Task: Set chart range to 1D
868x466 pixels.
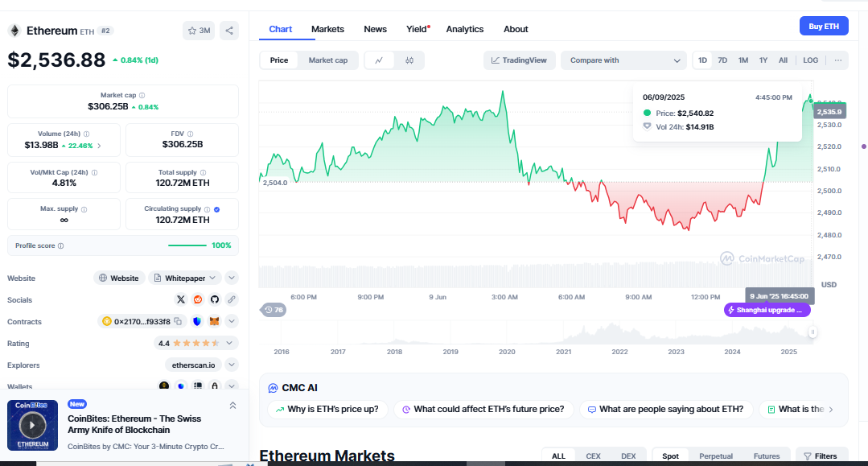Action: (702, 60)
